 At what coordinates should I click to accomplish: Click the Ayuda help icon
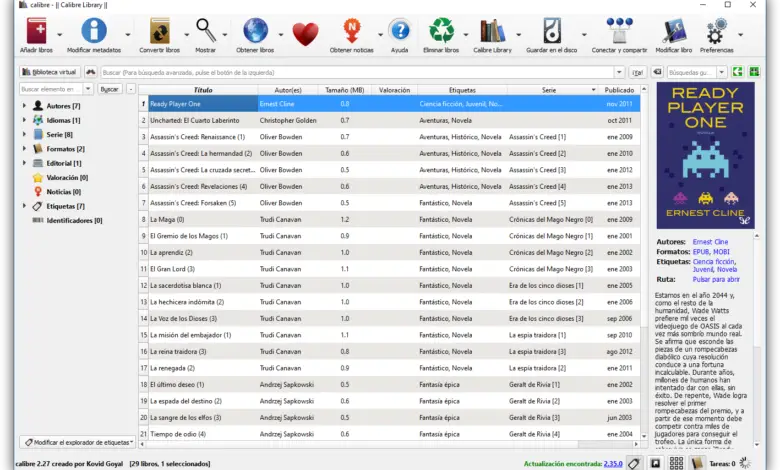399,31
